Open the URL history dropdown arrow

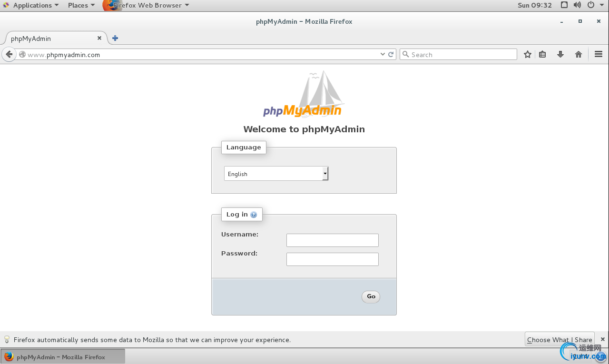tap(383, 54)
